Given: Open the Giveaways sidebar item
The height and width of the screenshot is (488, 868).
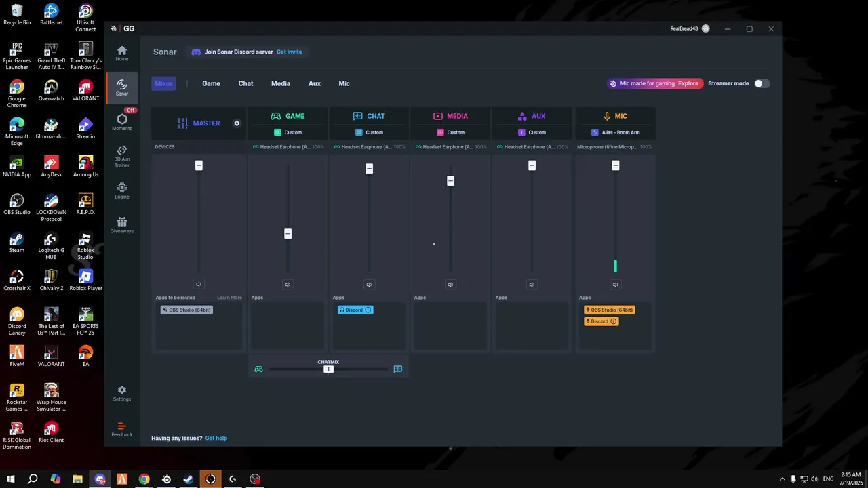Looking at the screenshot, I should 122,225.
